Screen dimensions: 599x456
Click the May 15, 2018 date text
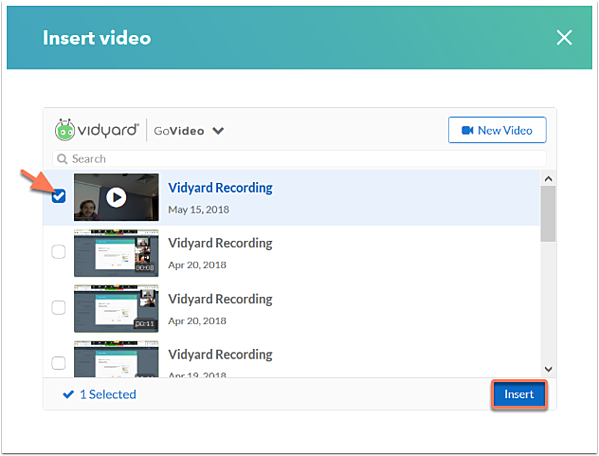pos(199,210)
